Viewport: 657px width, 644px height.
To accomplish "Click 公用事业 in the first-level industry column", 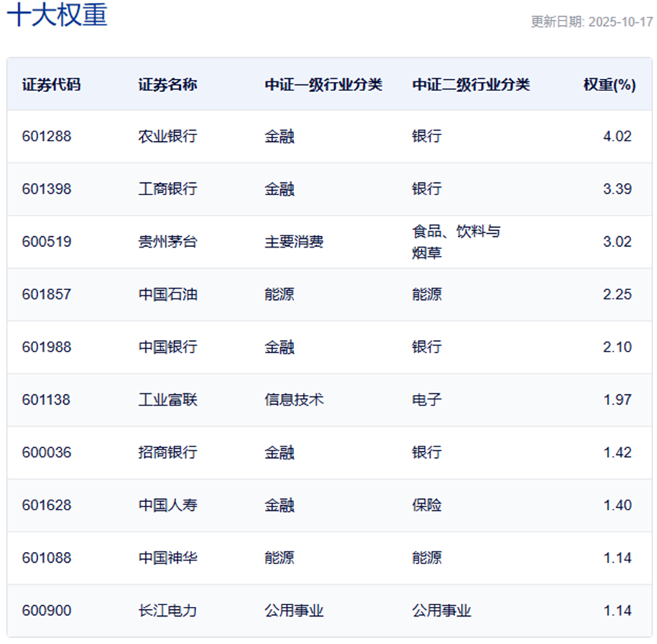I will pyautogui.click(x=294, y=611).
